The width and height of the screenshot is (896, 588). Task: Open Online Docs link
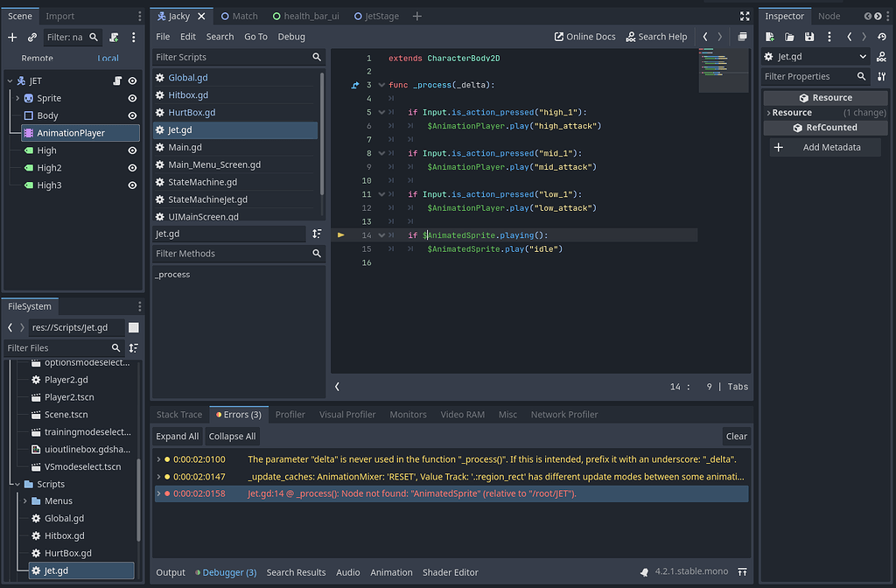pyautogui.click(x=584, y=37)
